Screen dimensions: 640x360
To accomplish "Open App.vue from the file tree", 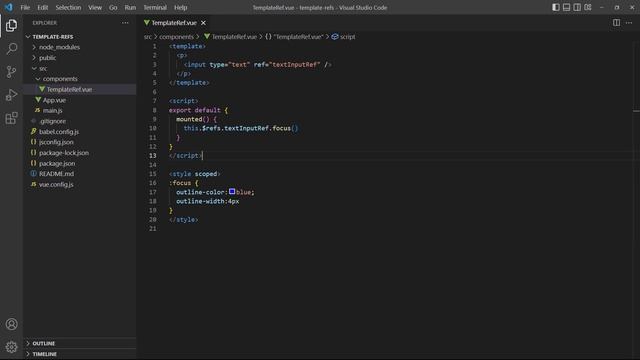I will coord(80,100).
